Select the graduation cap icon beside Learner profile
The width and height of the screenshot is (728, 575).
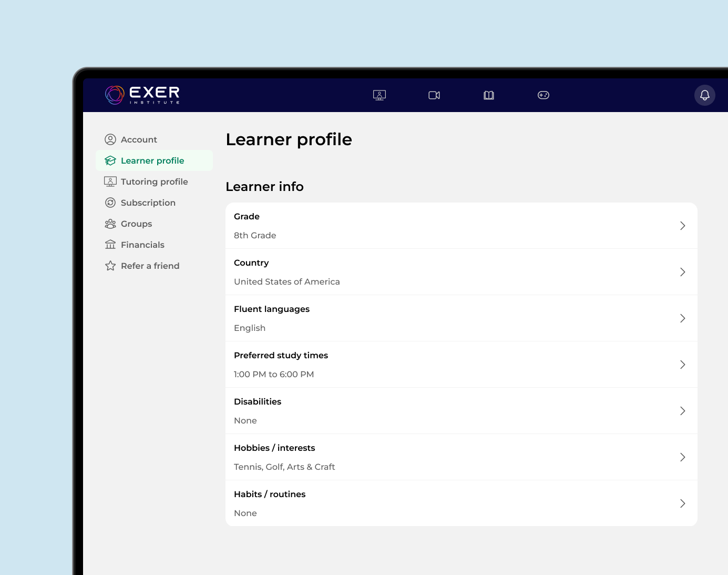pyautogui.click(x=110, y=160)
